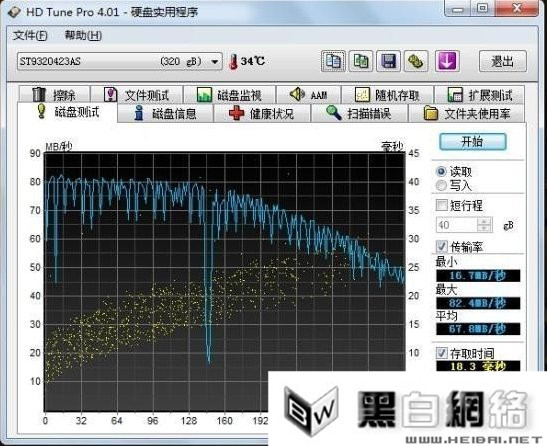This screenshot has height=446, width=547.
Task: Click the 开始 start button
Action: (x=472, y=142)
